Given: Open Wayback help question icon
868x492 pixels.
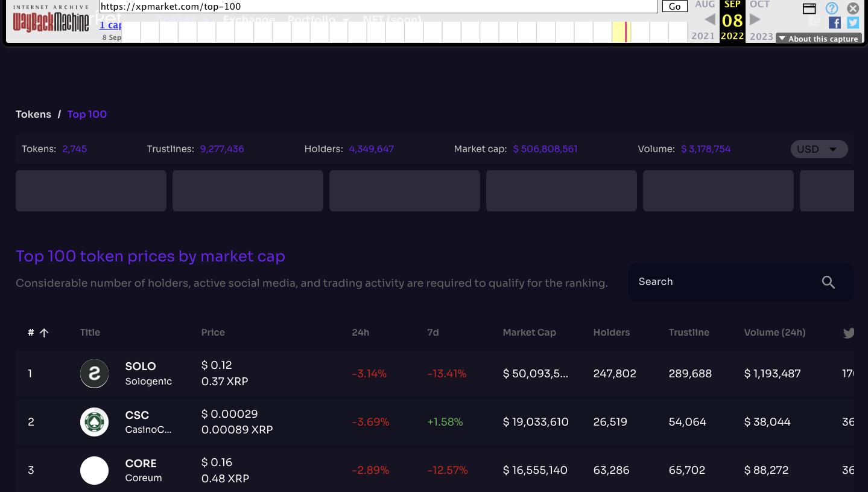Looking at the screenshot, I should (x=832, y=8).
